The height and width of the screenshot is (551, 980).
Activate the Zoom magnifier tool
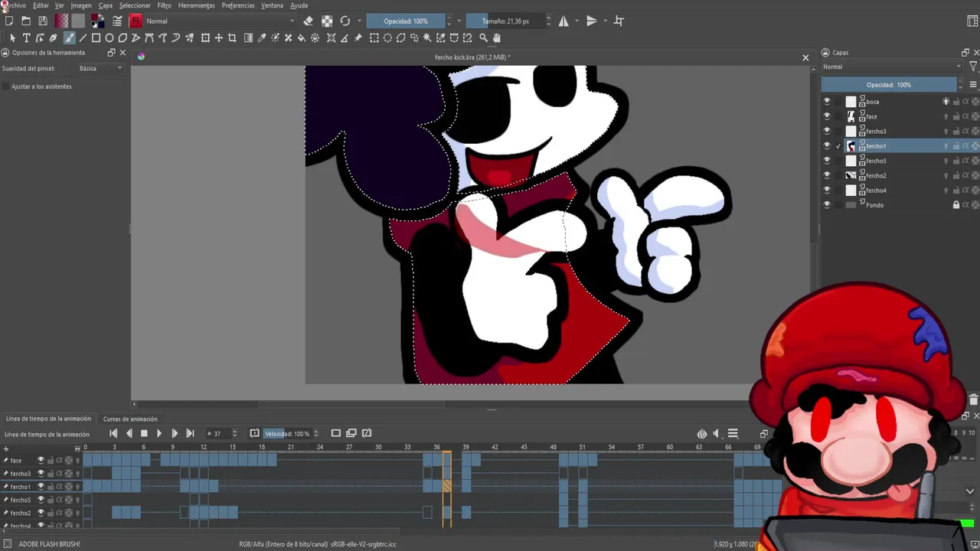pos(483,37)
